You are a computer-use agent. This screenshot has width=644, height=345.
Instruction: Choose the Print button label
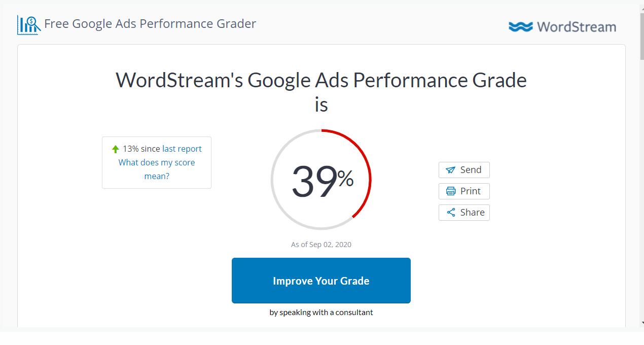470,191
